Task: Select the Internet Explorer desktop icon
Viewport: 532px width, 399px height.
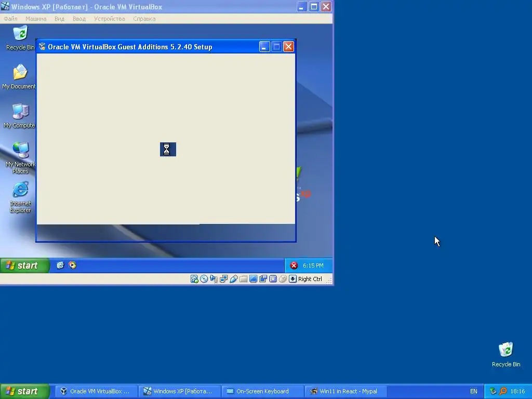Action: 20,197
